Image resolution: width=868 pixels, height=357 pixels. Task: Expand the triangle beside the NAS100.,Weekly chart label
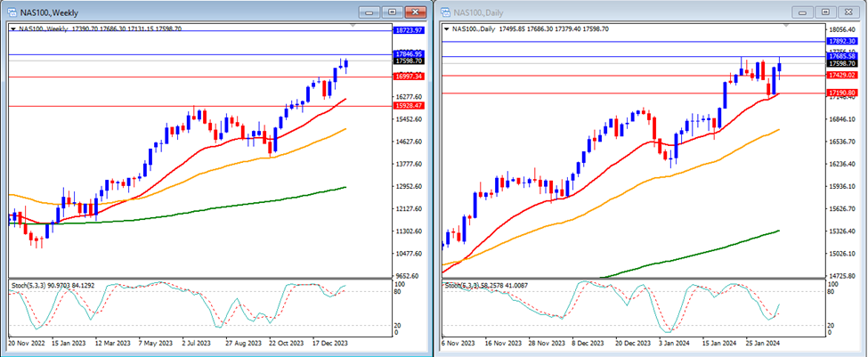click(x=13, y=28)
